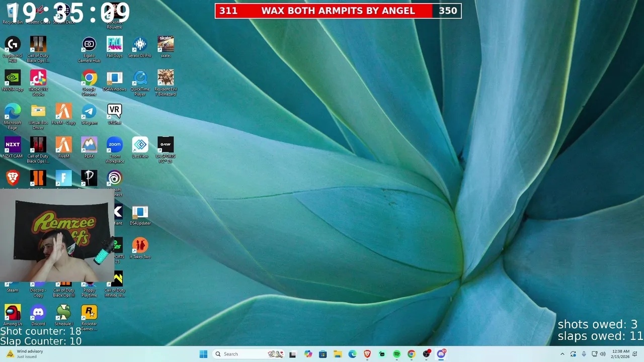Image resolution: width=644 pixels, height=362 pixels.
Task: Open Among Us desktop icon
Action: (x=13, y=315)
